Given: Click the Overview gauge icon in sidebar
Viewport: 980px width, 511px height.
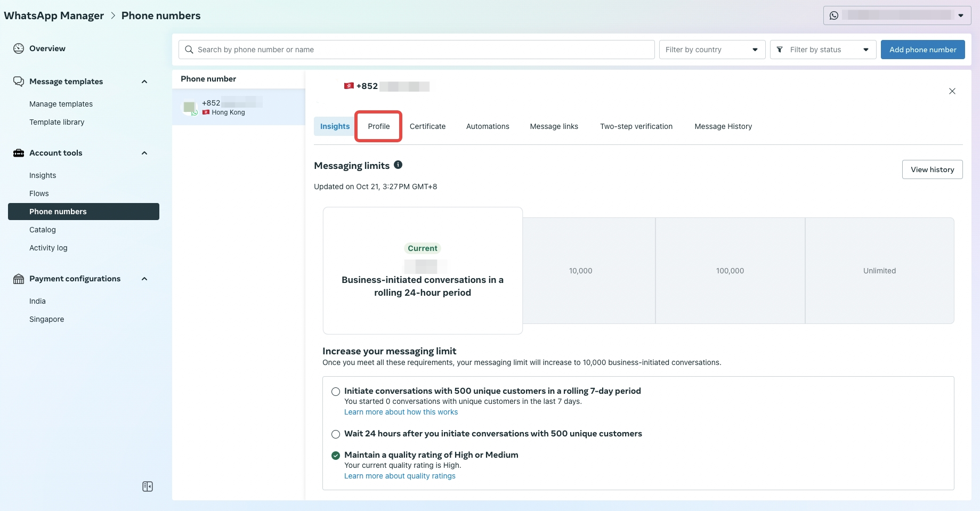Looking at the screenshot, I should point(19,48).
